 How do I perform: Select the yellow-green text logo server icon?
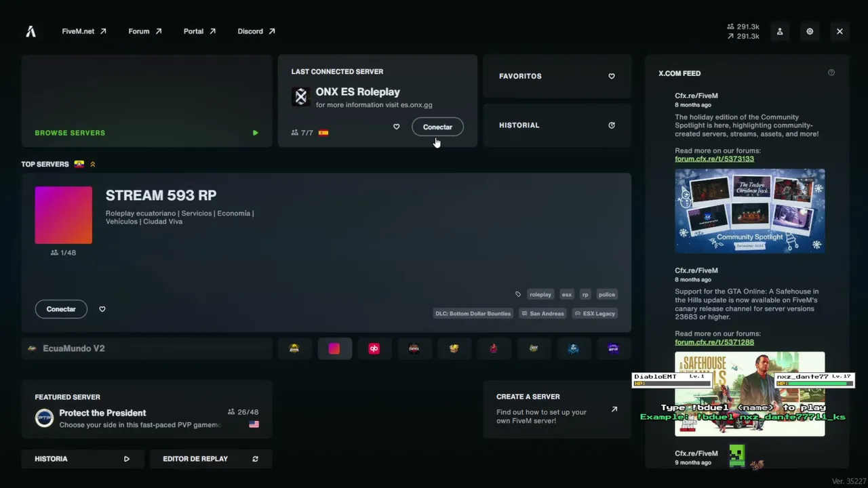[534, 348]
